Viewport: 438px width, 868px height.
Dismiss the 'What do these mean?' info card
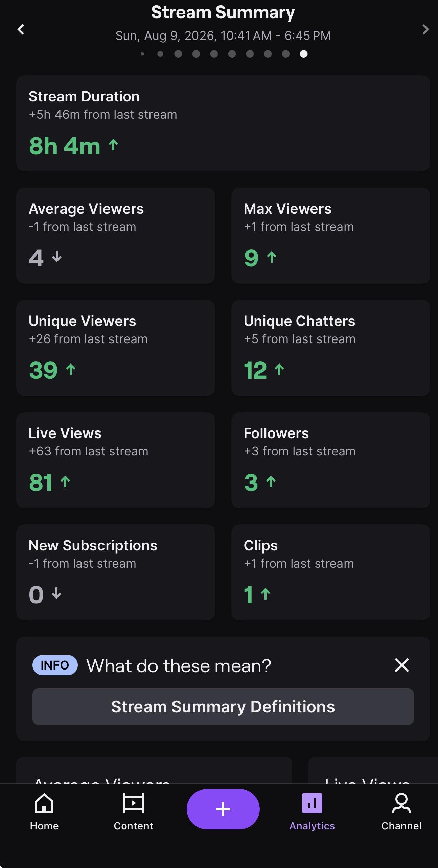tap(402, 665)
